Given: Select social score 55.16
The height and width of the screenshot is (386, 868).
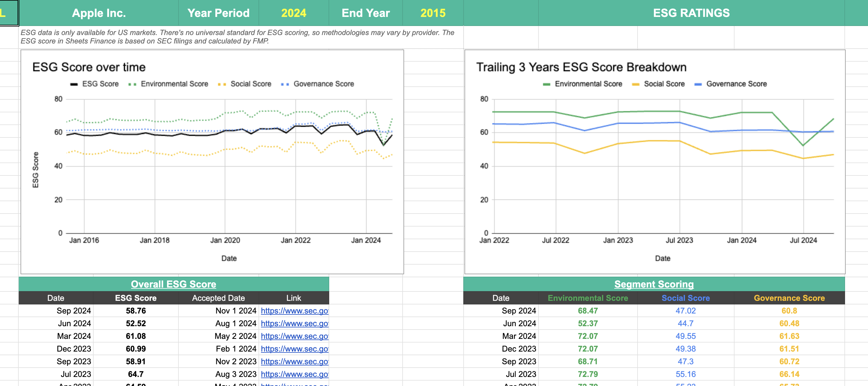Looking at the screenshot, I should [685, 374].
